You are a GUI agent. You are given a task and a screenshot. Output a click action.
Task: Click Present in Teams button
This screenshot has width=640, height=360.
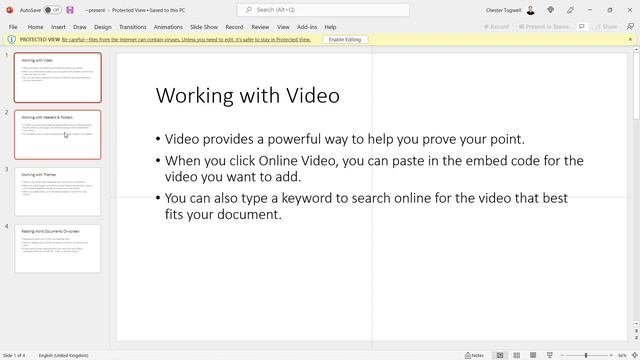tap(544, 27)
